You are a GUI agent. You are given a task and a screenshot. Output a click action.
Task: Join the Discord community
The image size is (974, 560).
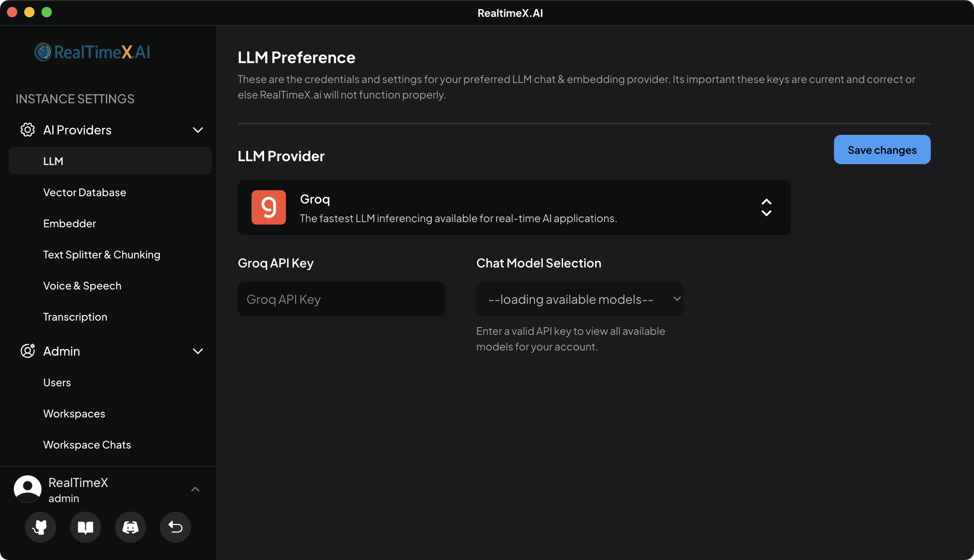click(x=130, y=527)
